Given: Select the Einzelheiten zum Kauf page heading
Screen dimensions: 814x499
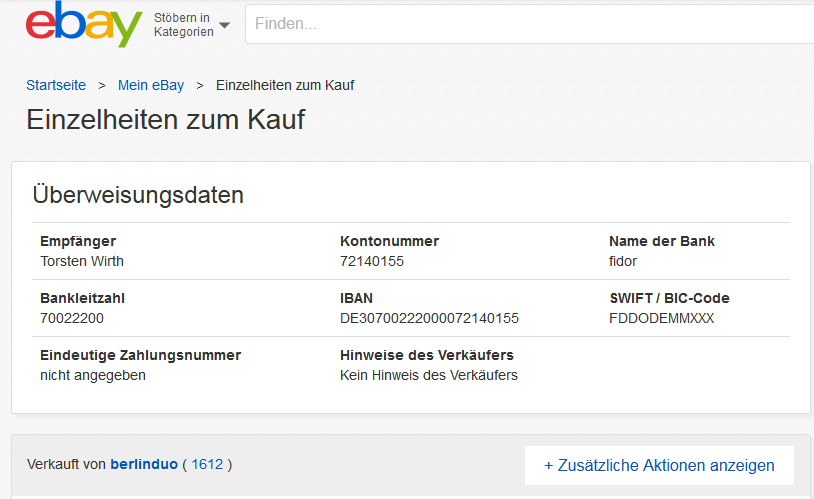Looking at the screenshot, I should (166, 119).
